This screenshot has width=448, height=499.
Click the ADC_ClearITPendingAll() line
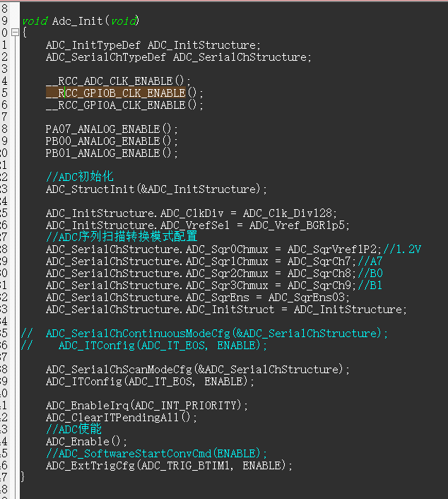[122, 418]
